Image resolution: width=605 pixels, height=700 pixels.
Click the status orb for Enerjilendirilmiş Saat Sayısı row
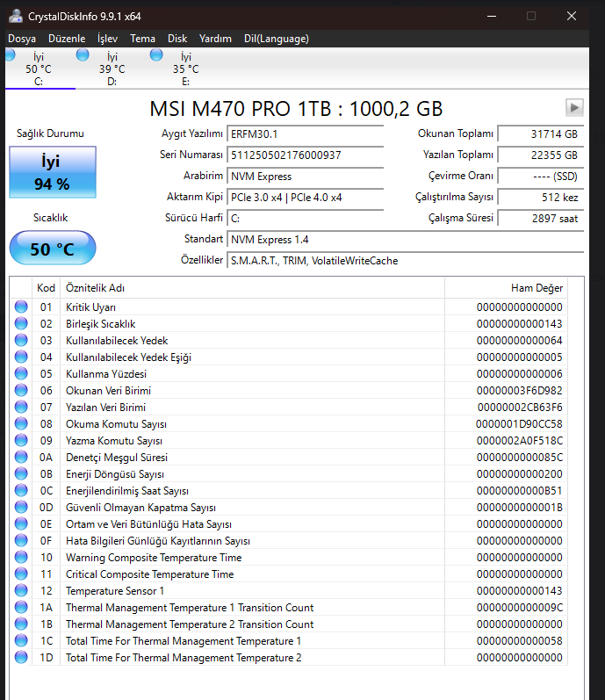point(21,490)
